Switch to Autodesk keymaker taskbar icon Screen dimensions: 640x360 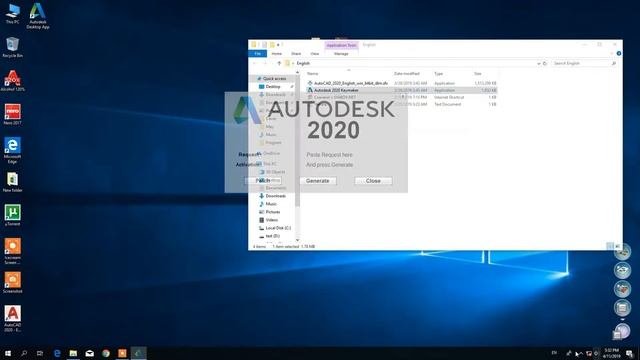click(x=138, y=353)
